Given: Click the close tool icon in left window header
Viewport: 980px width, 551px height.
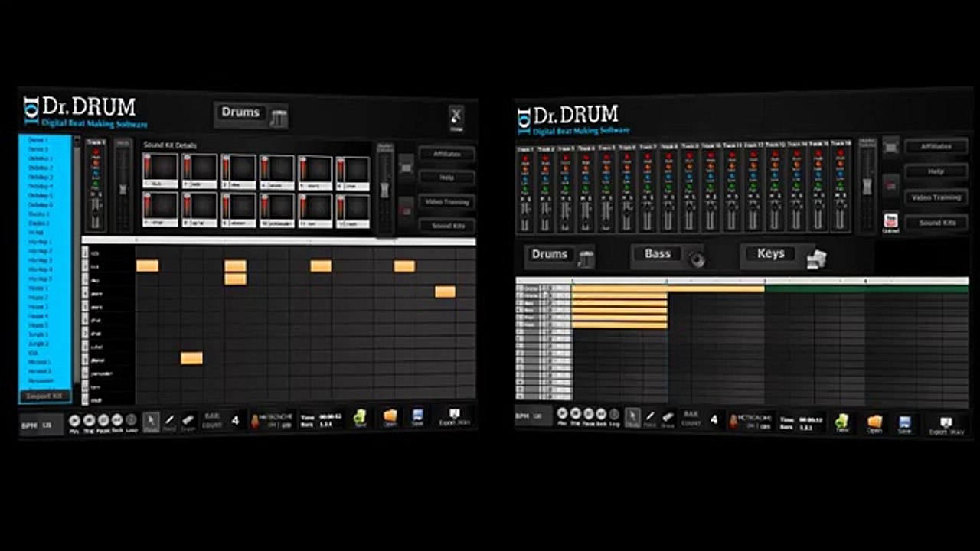Looking at the screenshot, I should pyautogui.click(x=456, y=118).
